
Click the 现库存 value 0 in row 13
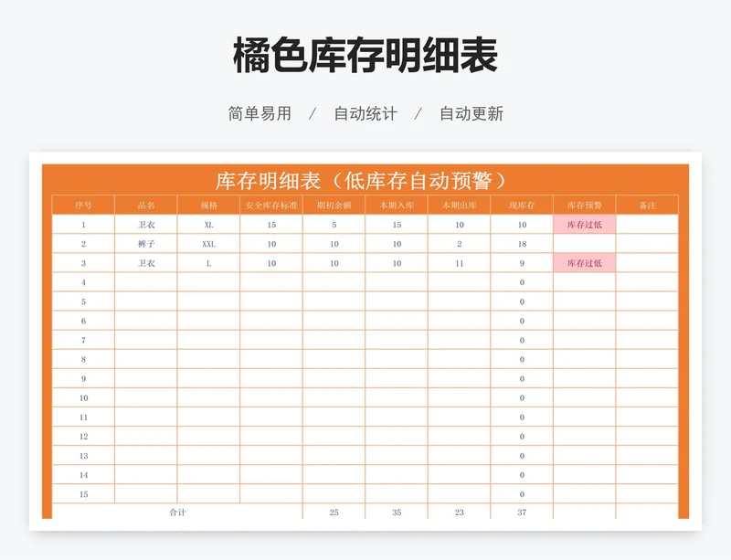pos(522,456)
